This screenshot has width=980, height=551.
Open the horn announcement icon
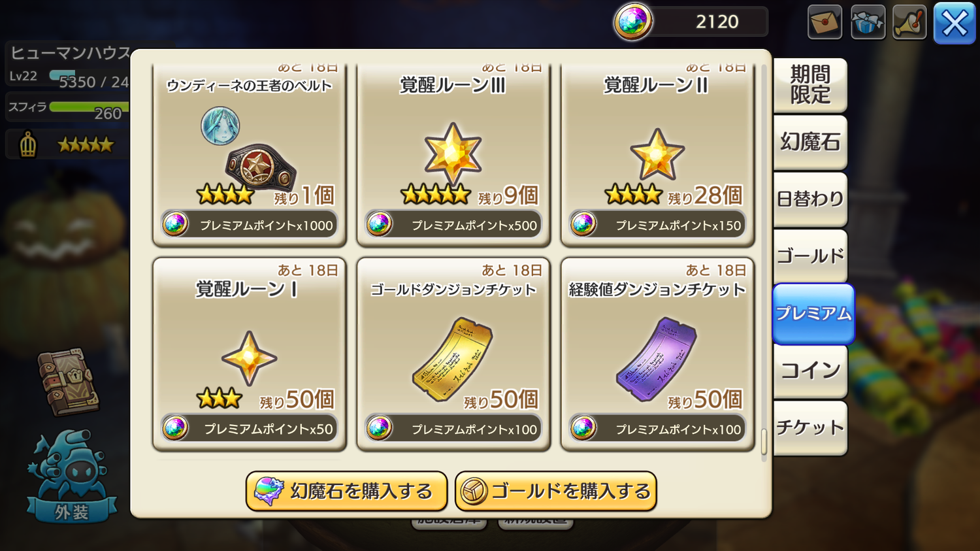909,22
